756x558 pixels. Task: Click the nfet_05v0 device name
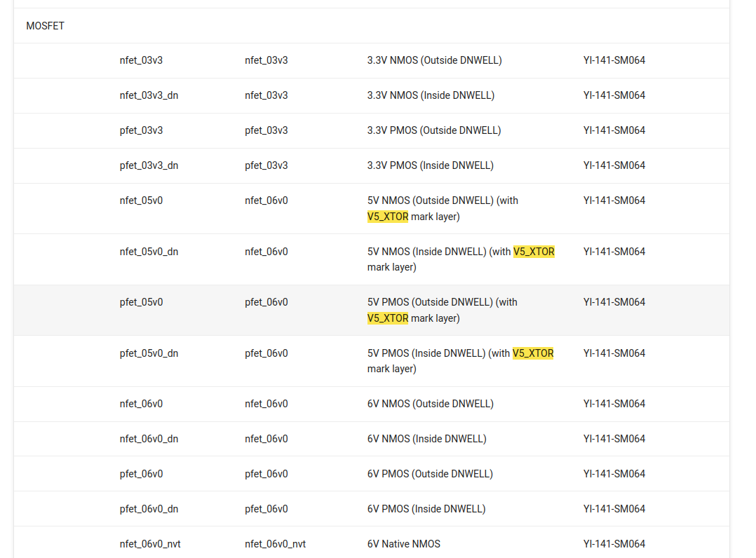pyautogui.click(x=140, y=200)
